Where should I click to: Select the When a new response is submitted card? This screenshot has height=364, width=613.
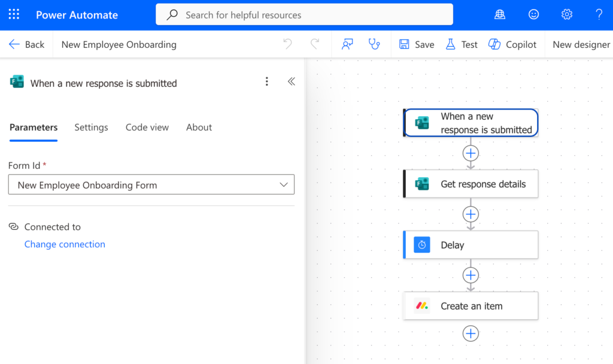(x=471, y=123)
